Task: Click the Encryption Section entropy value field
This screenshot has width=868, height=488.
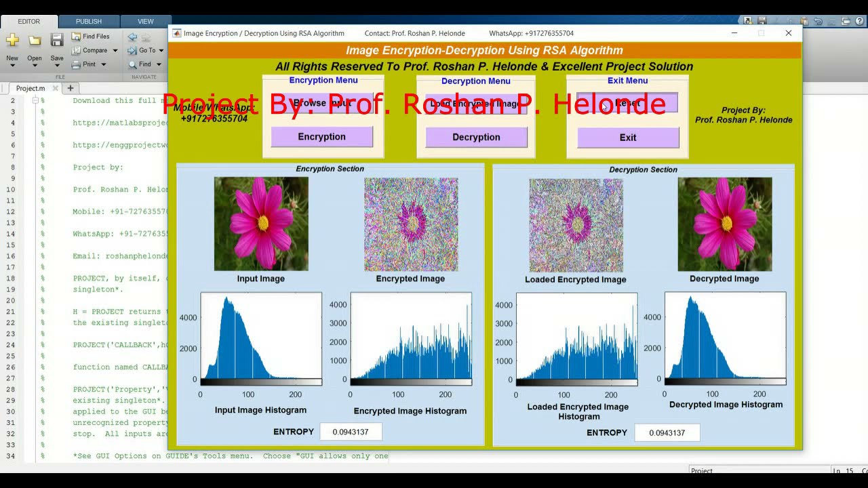Action: tap(351, 432)
